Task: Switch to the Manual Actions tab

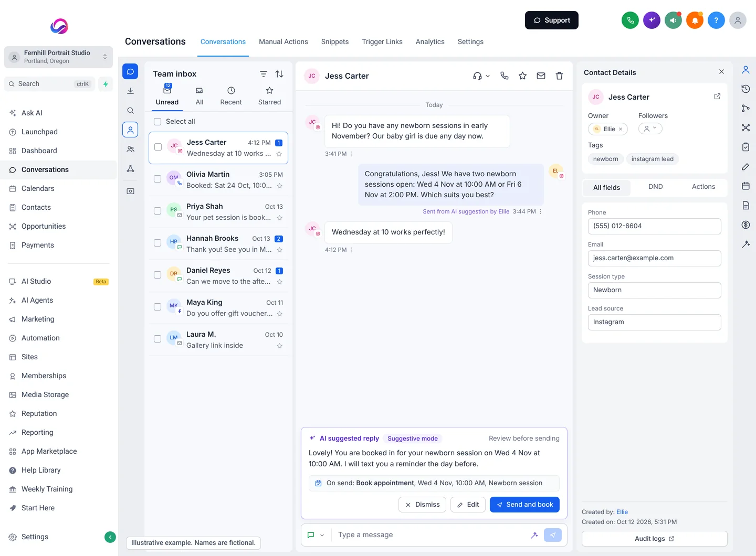Action: point(283,42)
